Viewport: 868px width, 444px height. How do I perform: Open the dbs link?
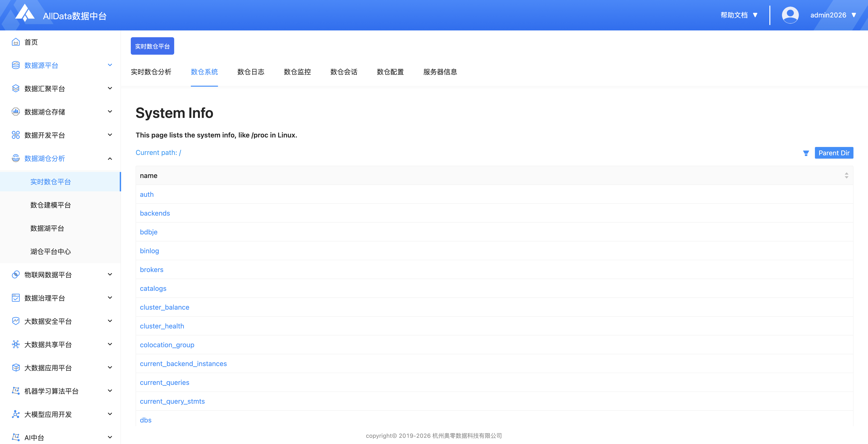tap(146, 420)
